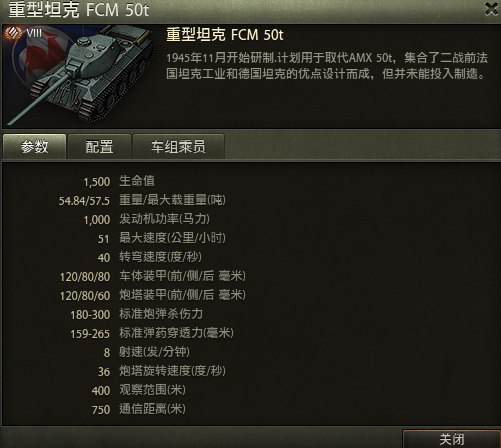Select the 炮塔旋转速度 stat row
The height and width of the screenshot is (448, 501).
coord(162,371)
